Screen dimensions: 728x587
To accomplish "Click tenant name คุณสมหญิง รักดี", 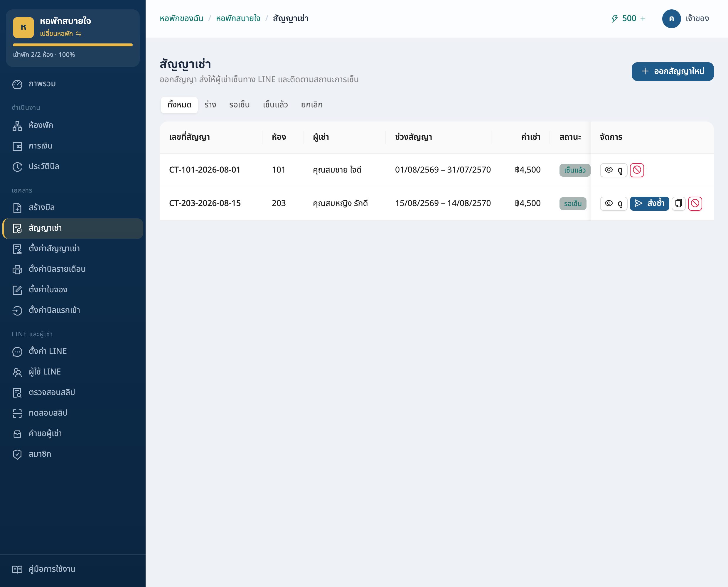I will coord(340,203).
